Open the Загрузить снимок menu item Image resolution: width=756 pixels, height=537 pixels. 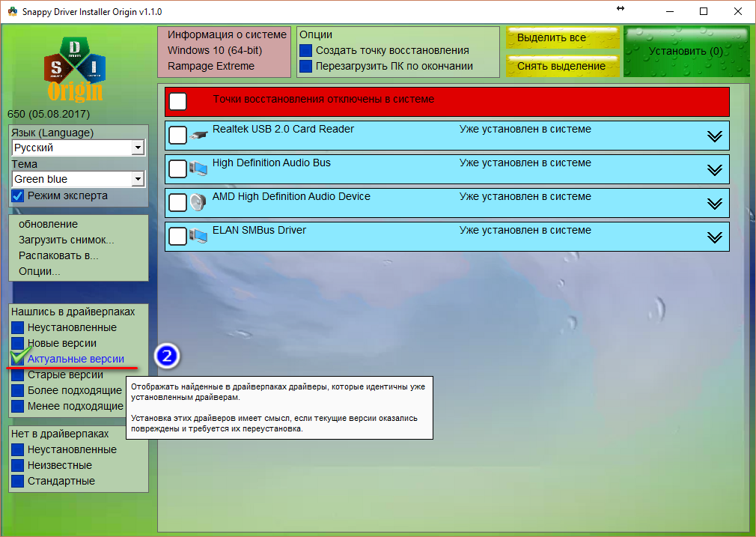[x=66, y=240]
